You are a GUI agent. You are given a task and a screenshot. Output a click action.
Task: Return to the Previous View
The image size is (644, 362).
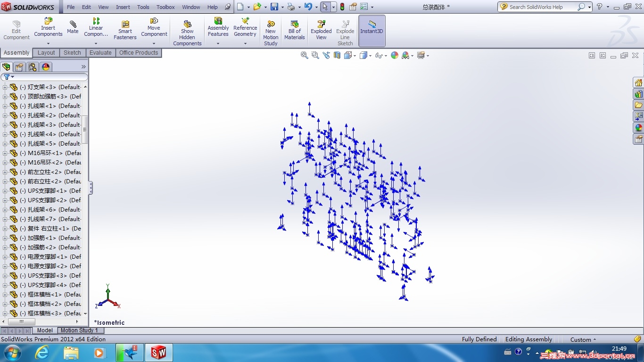click(326, 55)
